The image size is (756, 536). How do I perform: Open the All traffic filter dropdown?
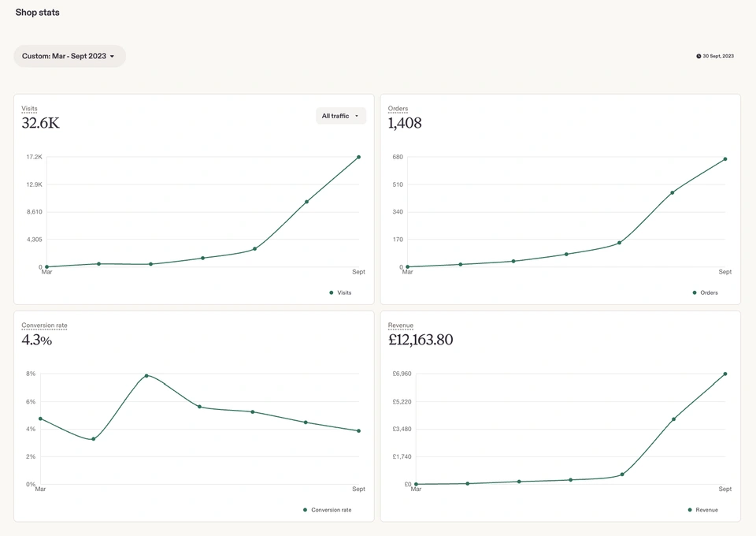[x=341, y=116]
